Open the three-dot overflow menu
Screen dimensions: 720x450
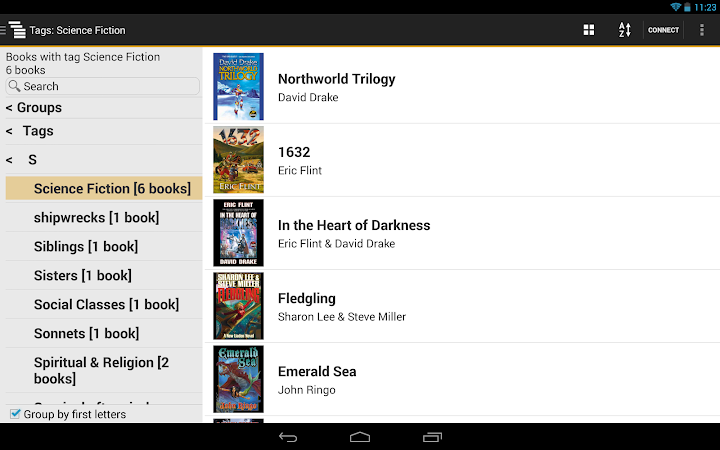tap(702, 30)
